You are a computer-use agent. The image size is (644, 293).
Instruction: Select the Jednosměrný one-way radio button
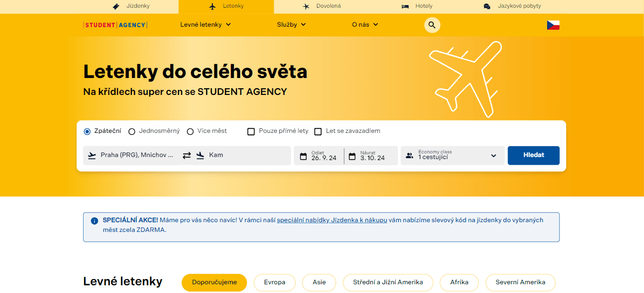click(x=132, y=131)
